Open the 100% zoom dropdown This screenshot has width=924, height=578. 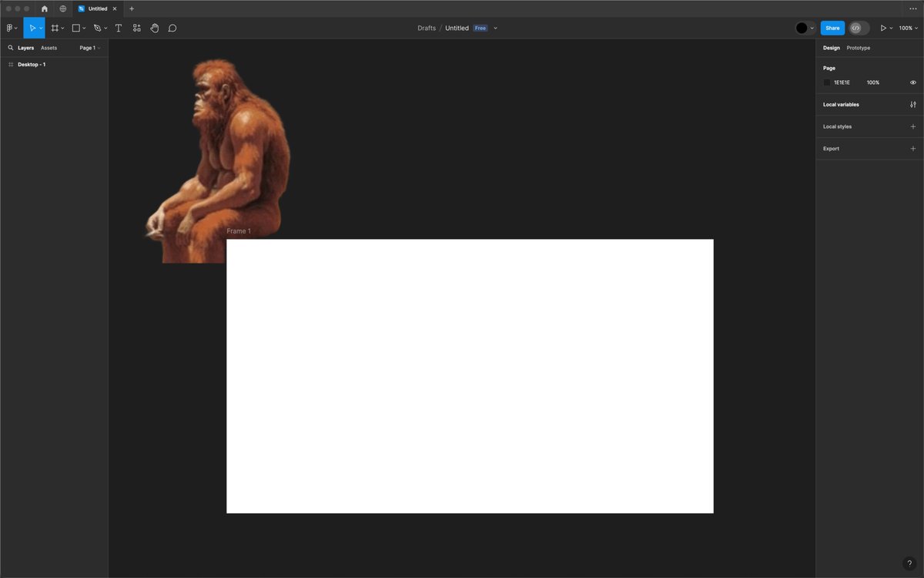click(x=909, y=28)
